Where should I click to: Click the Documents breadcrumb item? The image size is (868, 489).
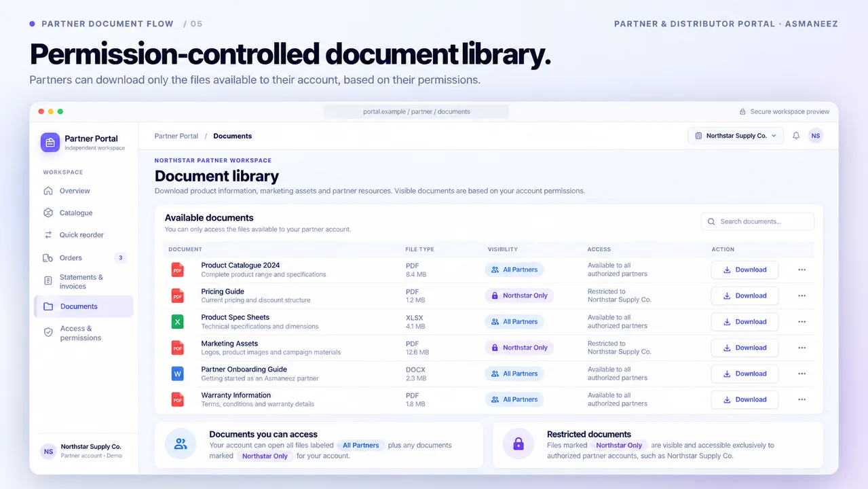click(232, 136)
